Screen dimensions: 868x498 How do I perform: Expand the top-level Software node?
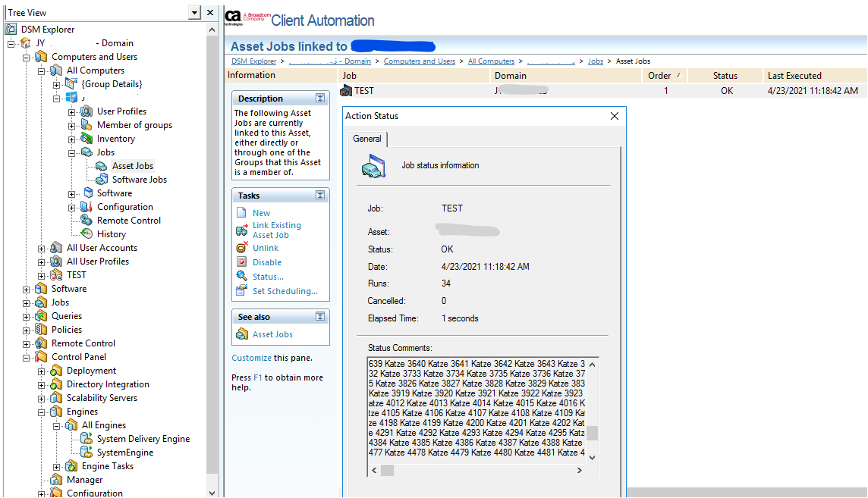pos(26,289)
